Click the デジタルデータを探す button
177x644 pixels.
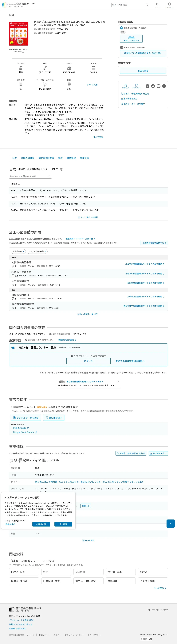pos(26,418)
